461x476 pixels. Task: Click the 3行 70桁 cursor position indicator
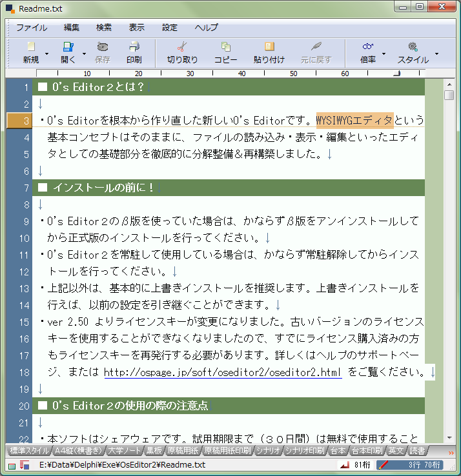pyautogui.click(x=424, y=465)
